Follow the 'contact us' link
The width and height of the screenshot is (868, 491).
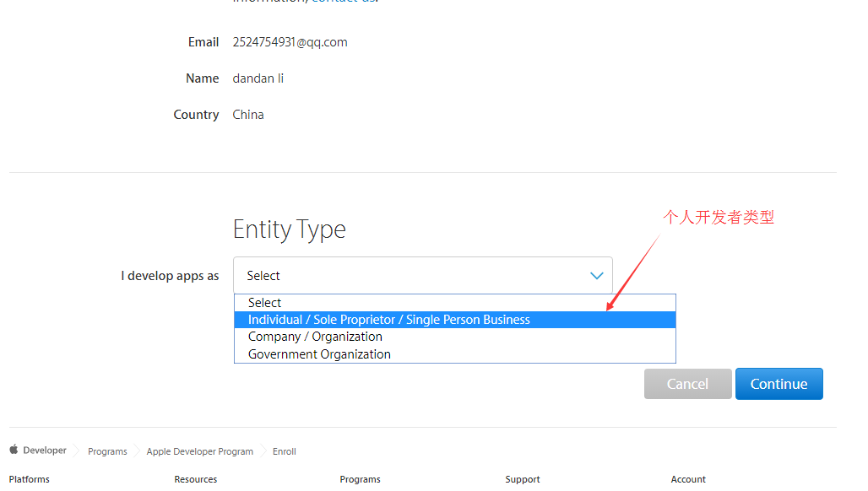(x=342, y=2)
